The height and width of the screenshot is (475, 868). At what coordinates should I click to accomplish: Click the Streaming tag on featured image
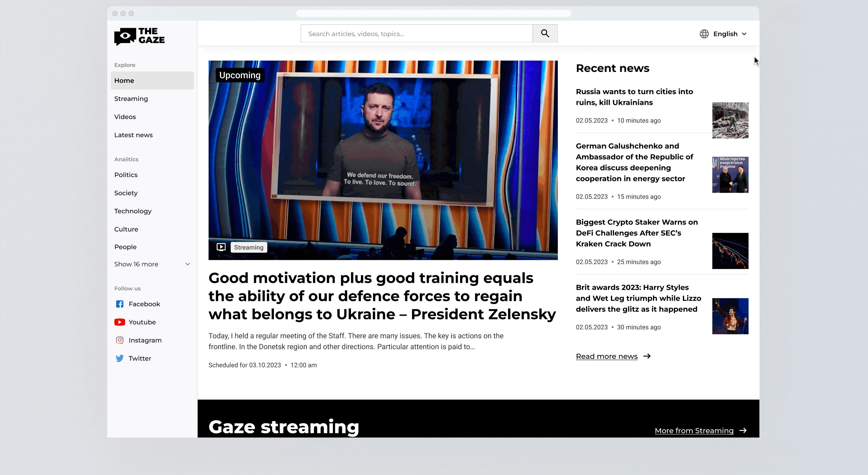click(249, 247)
